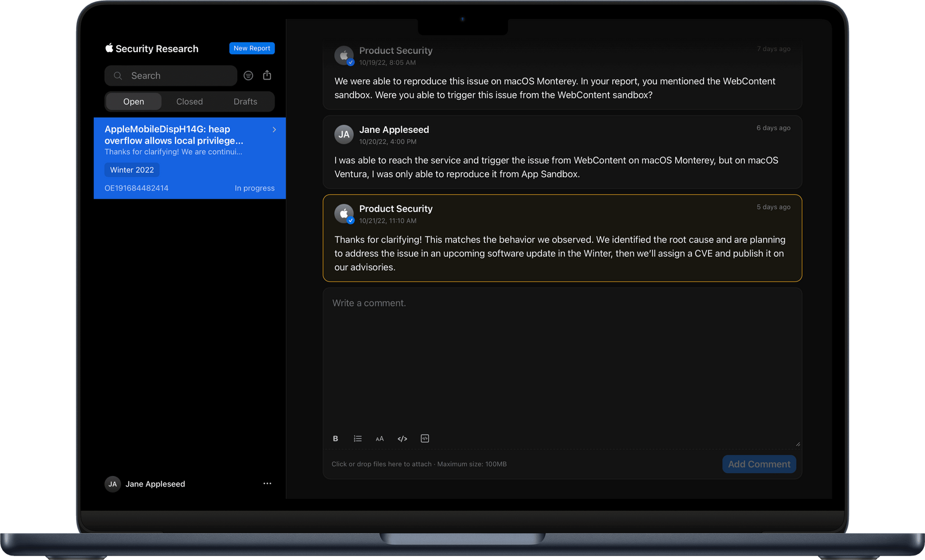925x560 pixels.
Task: Insert a code block in the comment
Action: [425, 439]
